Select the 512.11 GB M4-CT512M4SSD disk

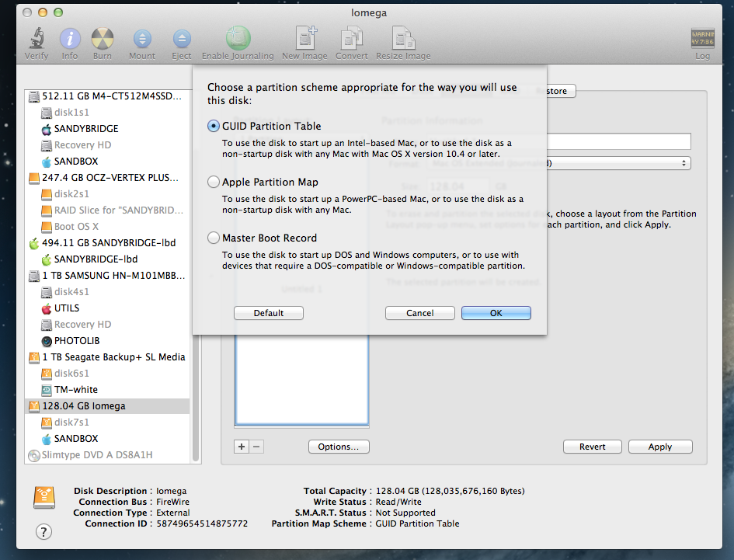[107, 96]
